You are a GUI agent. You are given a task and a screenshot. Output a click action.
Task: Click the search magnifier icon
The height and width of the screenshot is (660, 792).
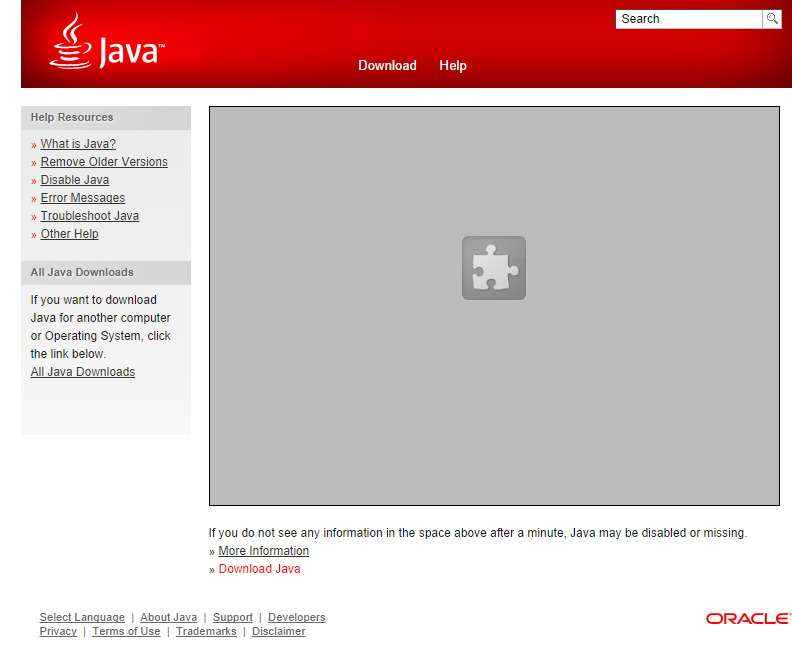point(772,19)
